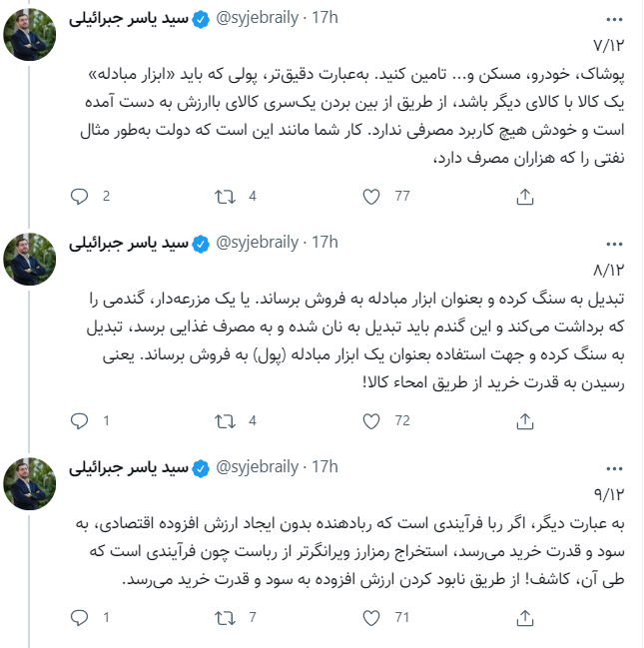644x648 pixels.
Task: Like the tweet with 71 likes
Action: (x=373, y=617)
